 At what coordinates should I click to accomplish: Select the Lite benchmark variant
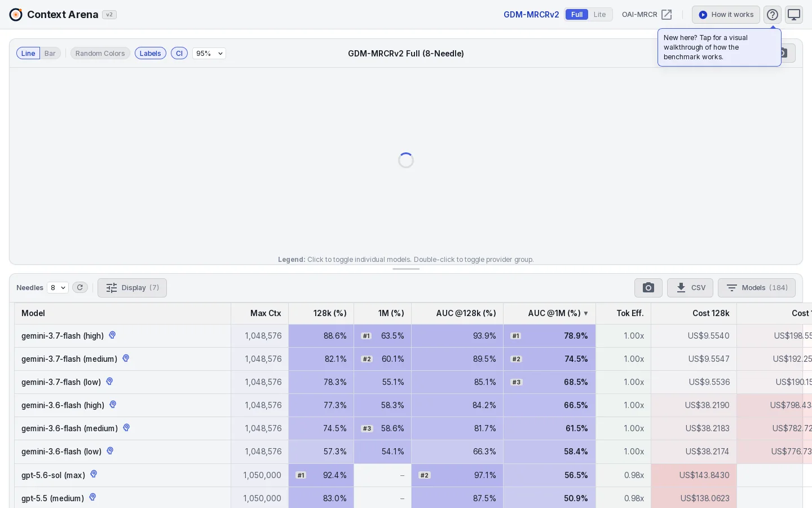coord(600,15)
